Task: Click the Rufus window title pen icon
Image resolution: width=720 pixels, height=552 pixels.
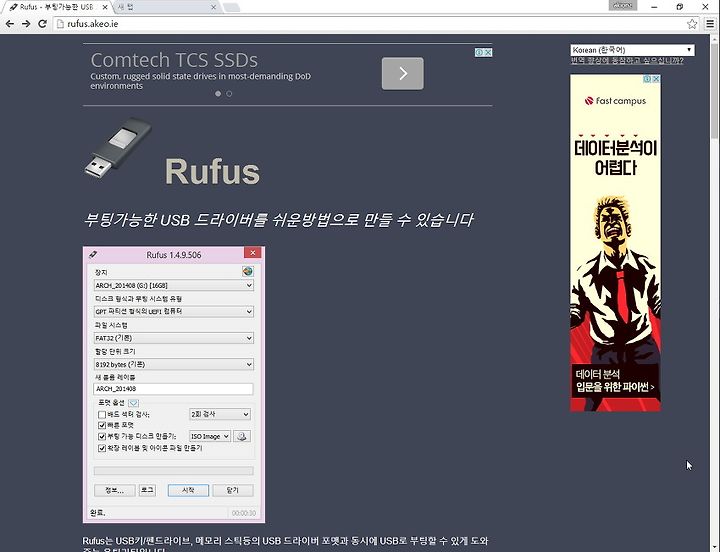Action: [93, 254]
